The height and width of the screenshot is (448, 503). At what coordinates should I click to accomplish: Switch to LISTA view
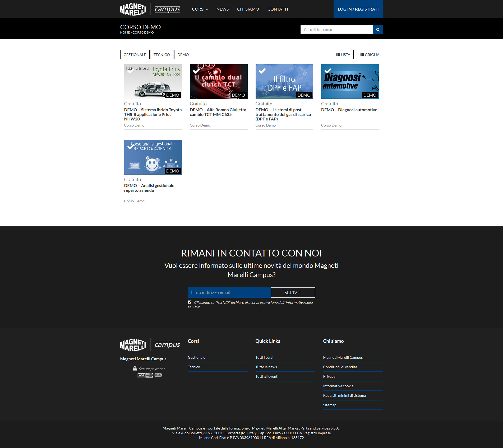[x=343, y=54]
